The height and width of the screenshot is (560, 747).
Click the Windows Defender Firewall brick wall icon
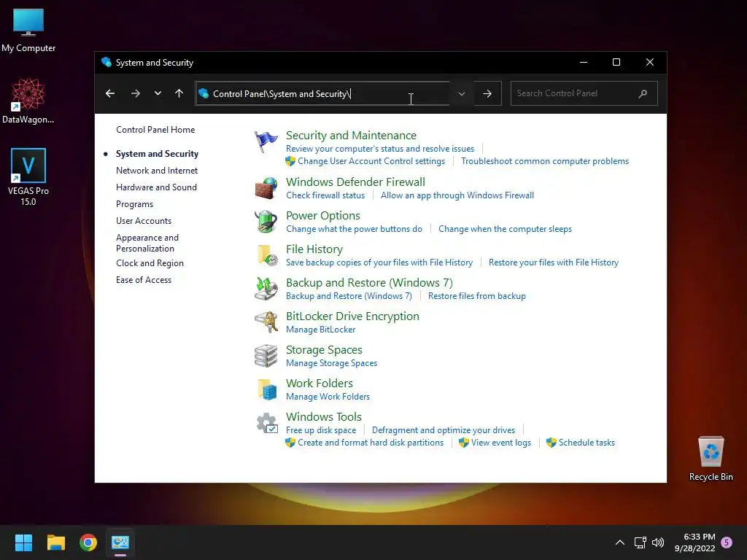[266, 187]
